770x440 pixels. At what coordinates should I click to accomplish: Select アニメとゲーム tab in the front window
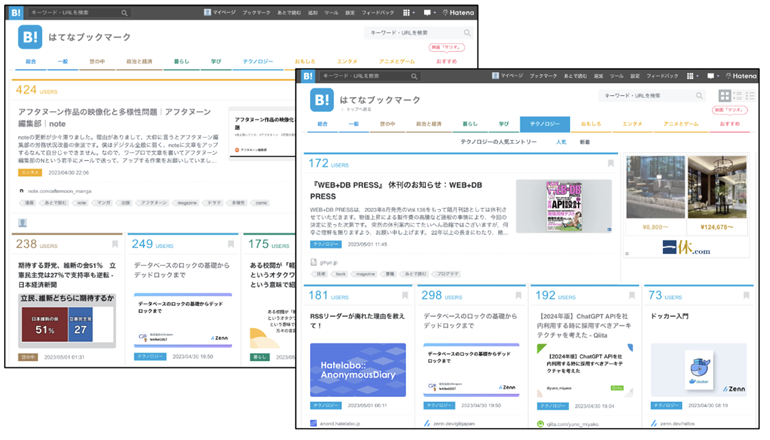[681, 124]
